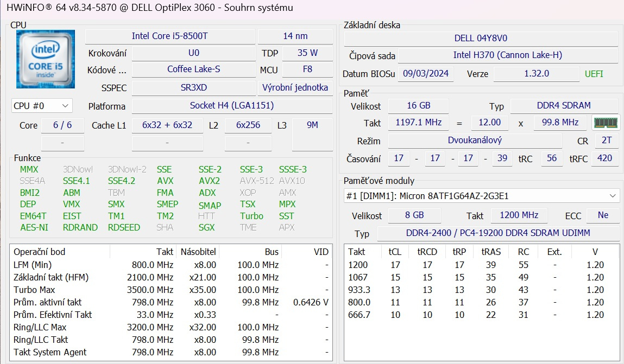Open the CPU #0 selector dropdown
Screen dimensions: 624x364
coord(41,106)
